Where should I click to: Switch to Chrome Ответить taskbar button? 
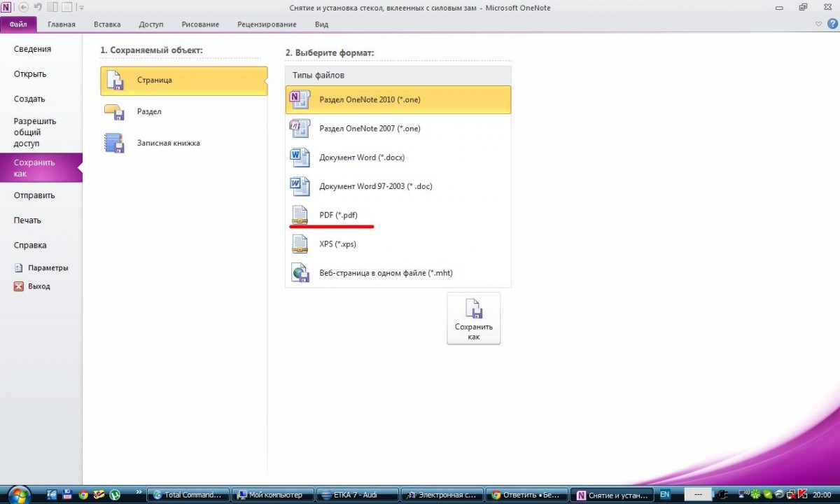pos(527,494)
